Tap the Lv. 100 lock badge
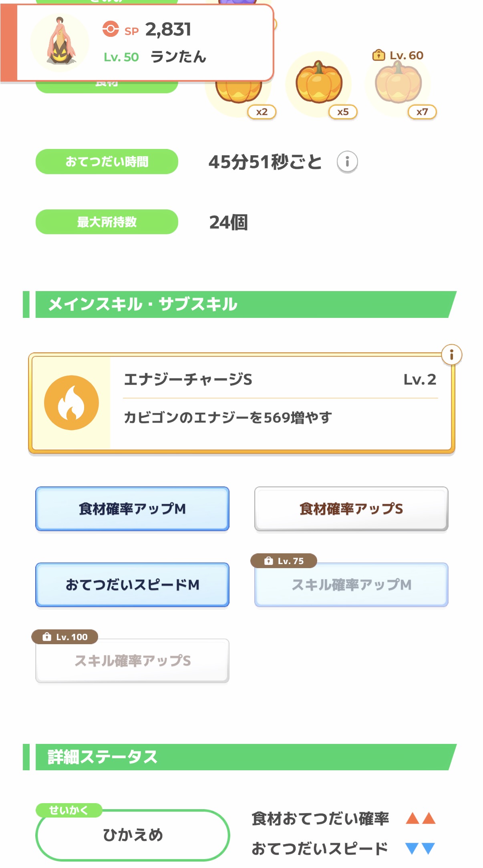 click(x=64, y=637)
